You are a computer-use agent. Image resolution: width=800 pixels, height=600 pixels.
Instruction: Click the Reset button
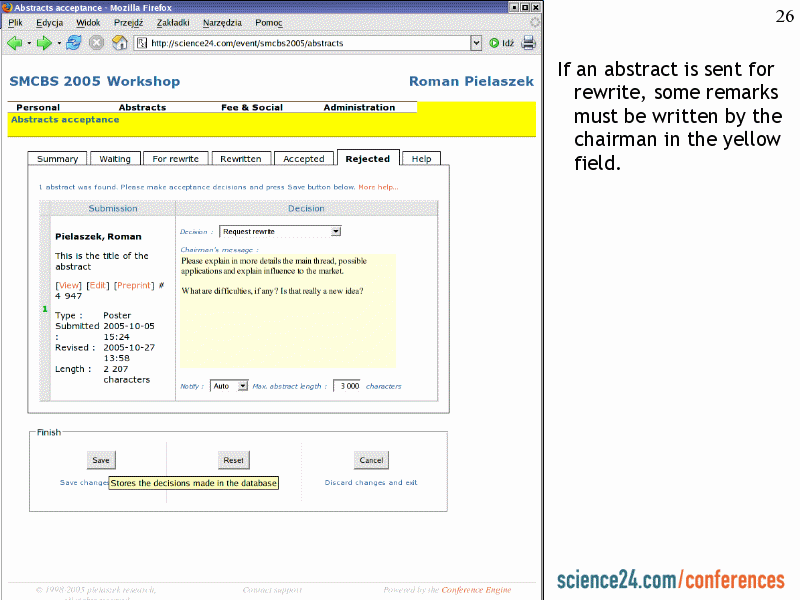tap(233, 460)
